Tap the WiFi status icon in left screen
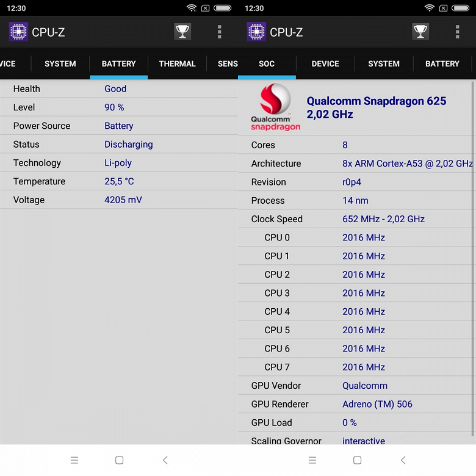Viewport: 476px width, 476px height. (x=191, y=8)
